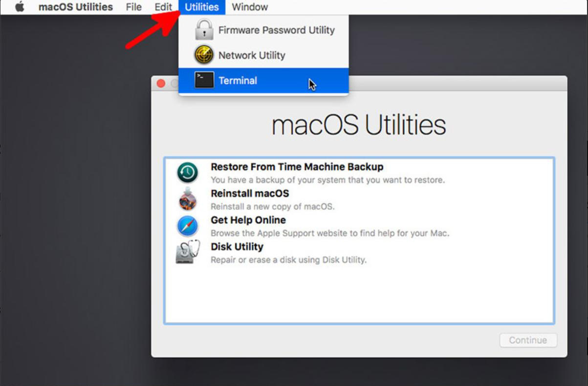The width and height of the screenshot is (588, 386).
Task: Select the Disk Utility stethoscope icon
Action: 188,252
